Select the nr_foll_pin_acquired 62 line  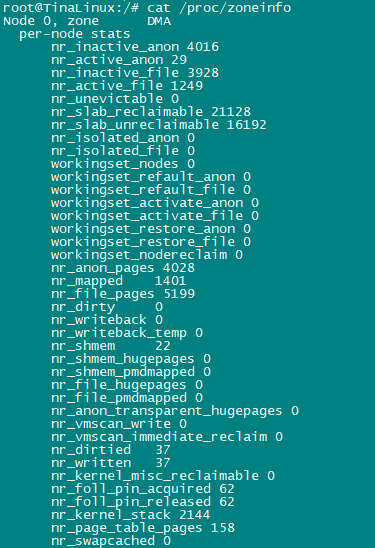pyautogui.click(x=143, y=489)
